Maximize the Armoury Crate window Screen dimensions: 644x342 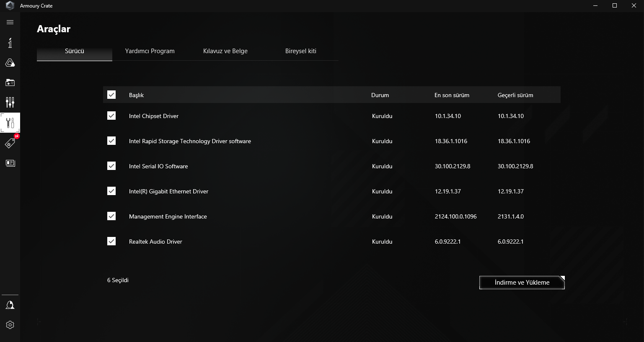pos(615,6)
